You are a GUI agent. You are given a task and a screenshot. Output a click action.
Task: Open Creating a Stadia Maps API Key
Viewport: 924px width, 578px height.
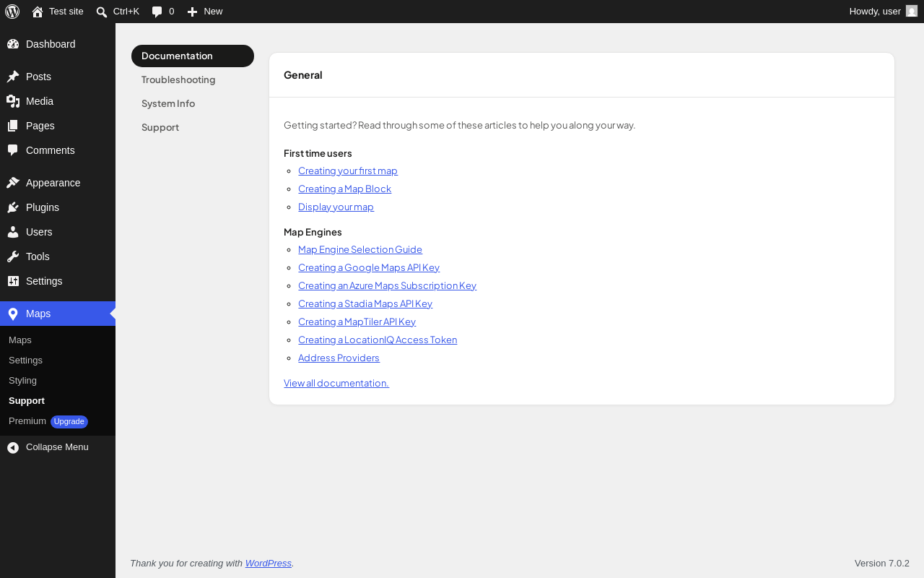[365, 303]
